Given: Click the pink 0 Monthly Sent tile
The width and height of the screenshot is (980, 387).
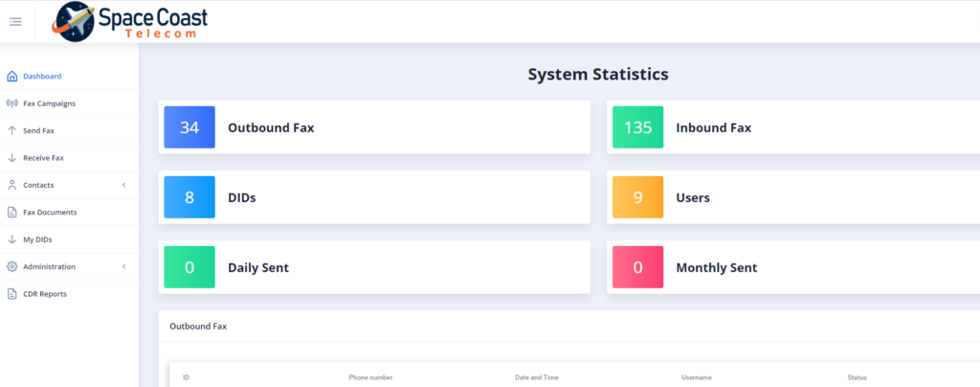Looking at the screenshot, I should click(637, 267).
